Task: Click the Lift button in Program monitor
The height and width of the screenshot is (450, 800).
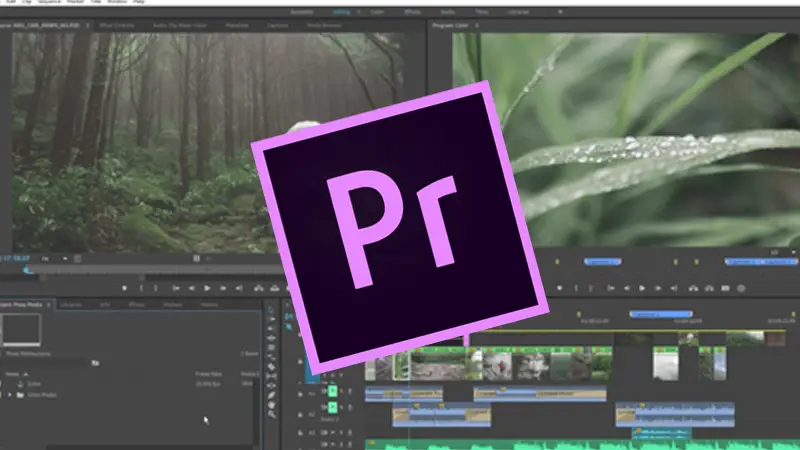Action: pos(693,288)
